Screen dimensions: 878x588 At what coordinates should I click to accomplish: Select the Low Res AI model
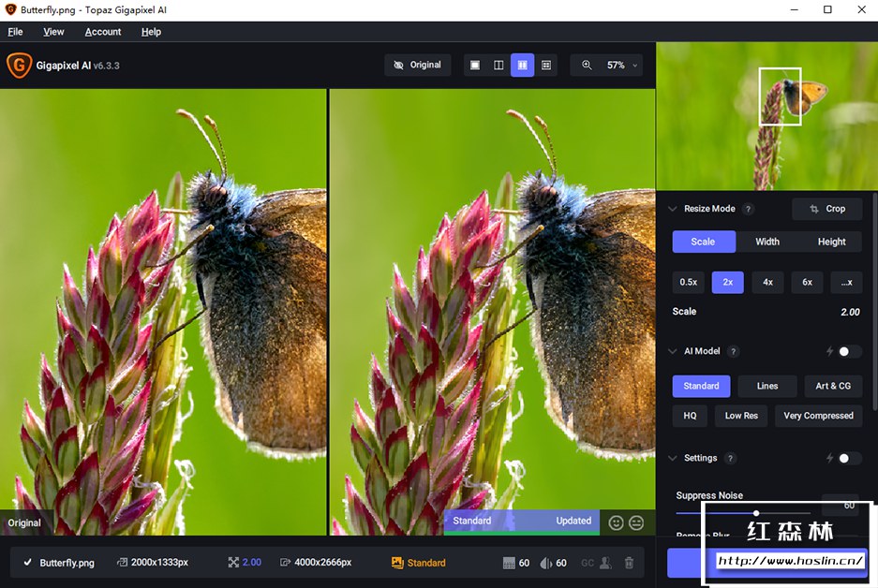[x=741, y=416]
